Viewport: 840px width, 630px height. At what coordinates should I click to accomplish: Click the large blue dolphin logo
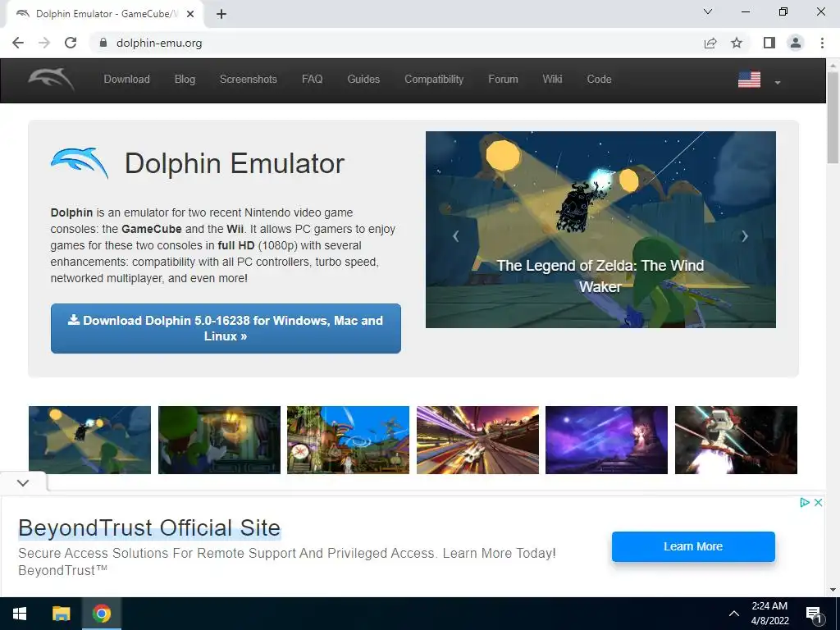click(80, 163)
